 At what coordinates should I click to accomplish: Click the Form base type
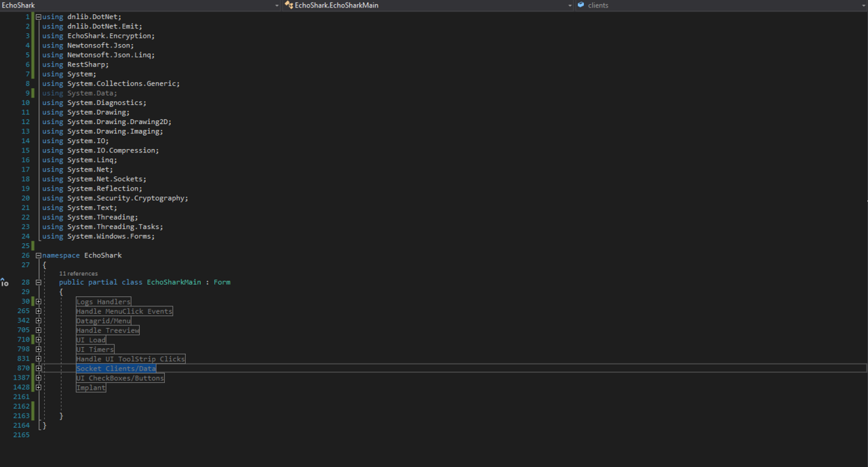(222, 282)
